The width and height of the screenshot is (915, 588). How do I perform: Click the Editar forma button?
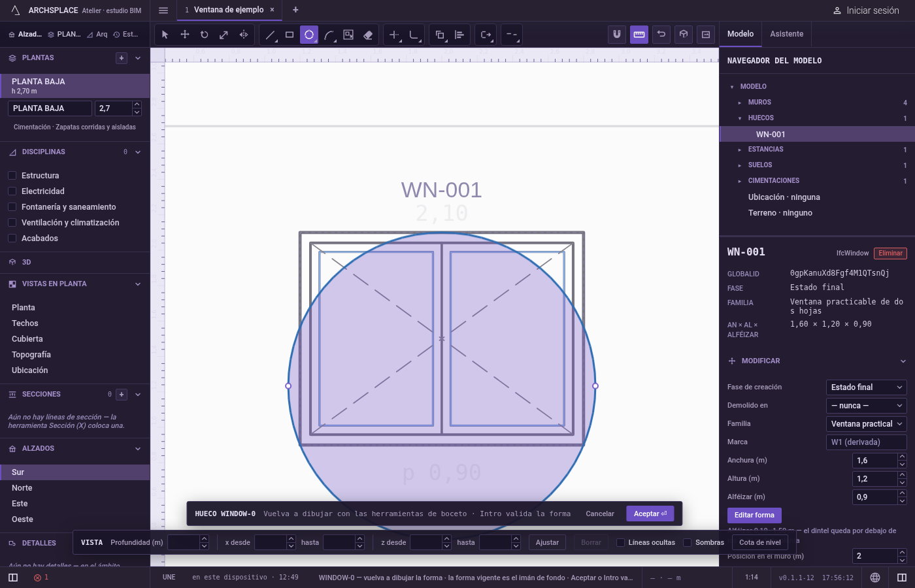tap(754, 515)
